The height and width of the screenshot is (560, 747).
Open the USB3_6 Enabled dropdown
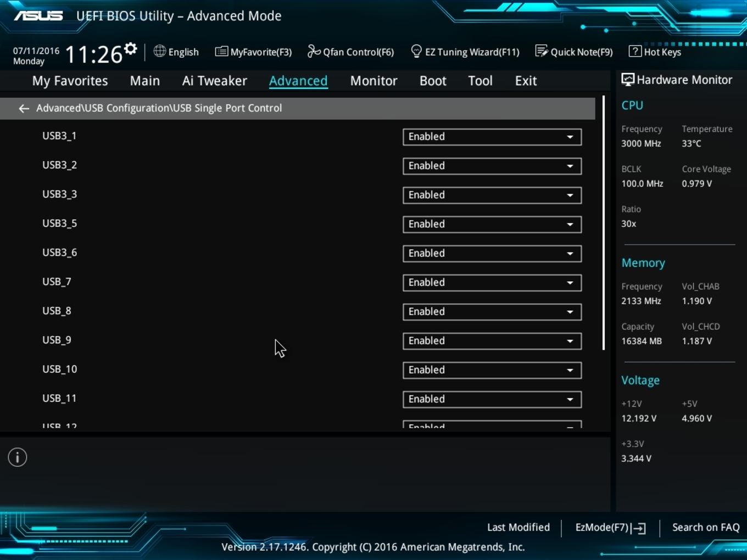492,253
